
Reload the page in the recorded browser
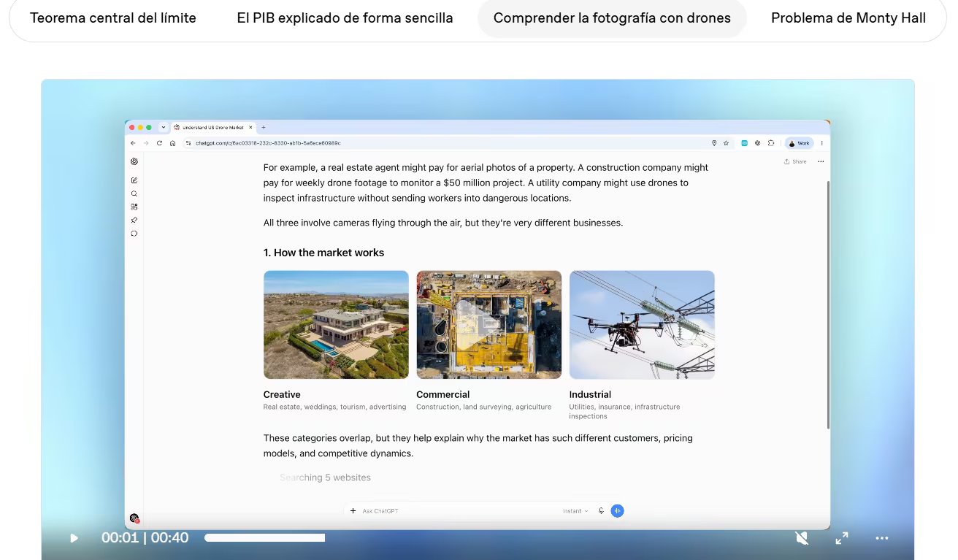point(159,143)
